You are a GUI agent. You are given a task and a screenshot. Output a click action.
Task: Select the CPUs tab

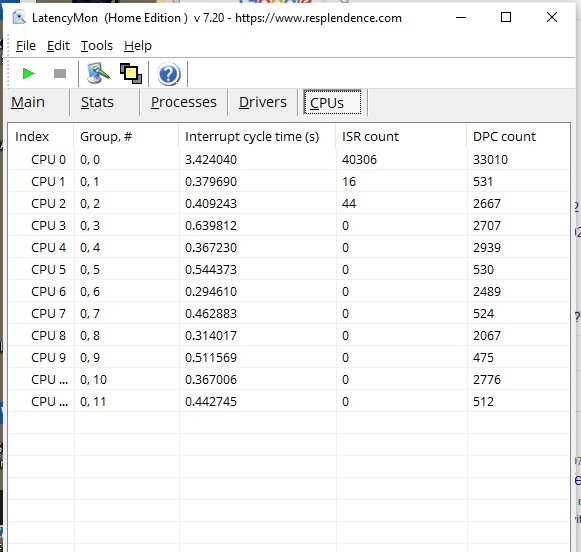click(332, 103)
